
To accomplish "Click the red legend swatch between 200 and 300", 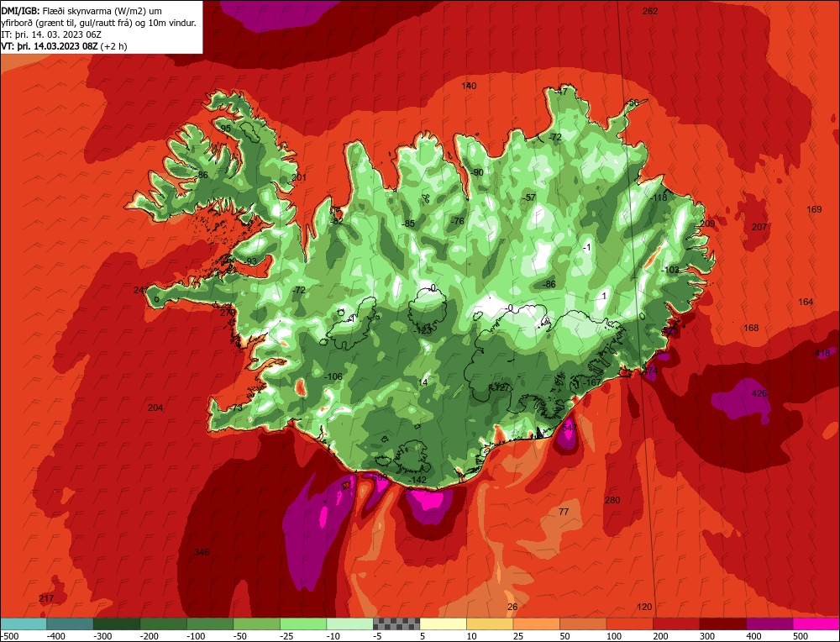I will [x=676, y=624].
